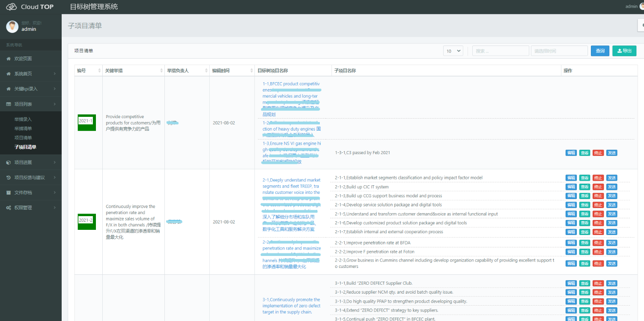Expand the 权限管理 menu chevron
Viewport: 644px width, 321px height.
point(55,208)
